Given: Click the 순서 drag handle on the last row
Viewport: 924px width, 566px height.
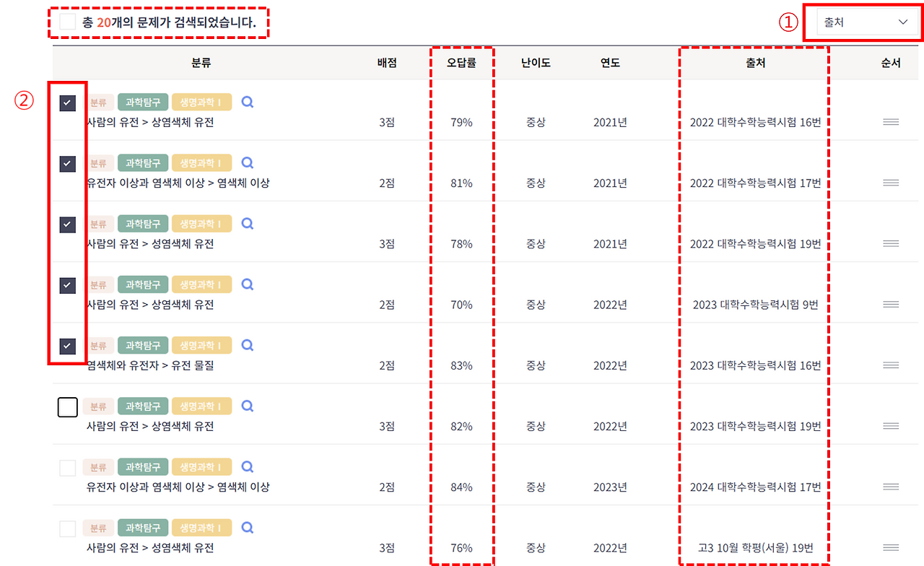Looking at the screenshot, I should (891, 547).
